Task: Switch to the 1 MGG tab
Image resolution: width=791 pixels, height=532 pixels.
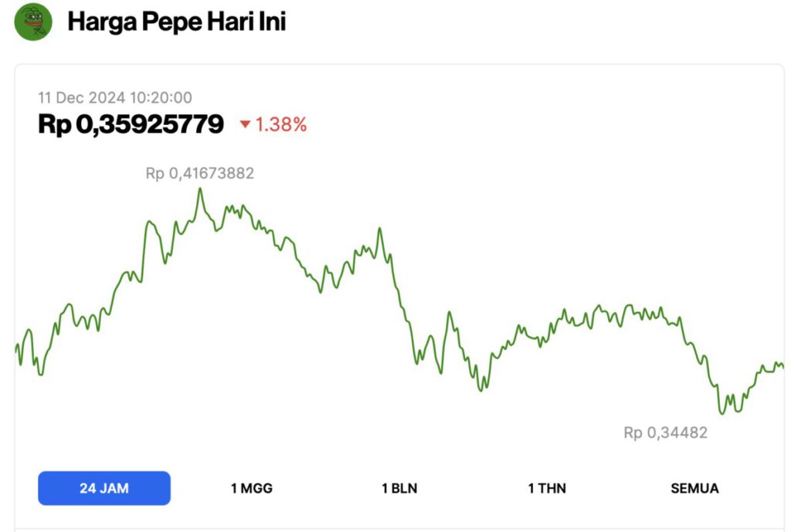Action: coord(252,488)
